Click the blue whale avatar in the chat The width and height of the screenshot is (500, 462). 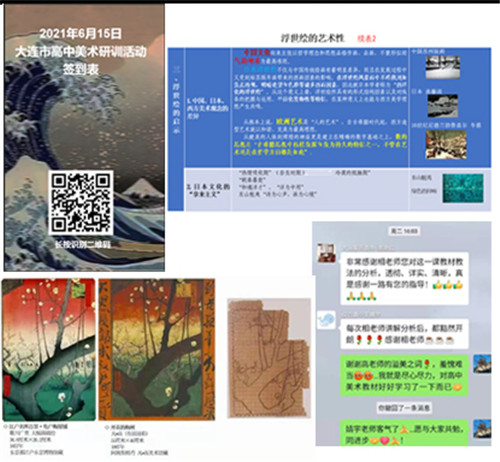(326, 319)
